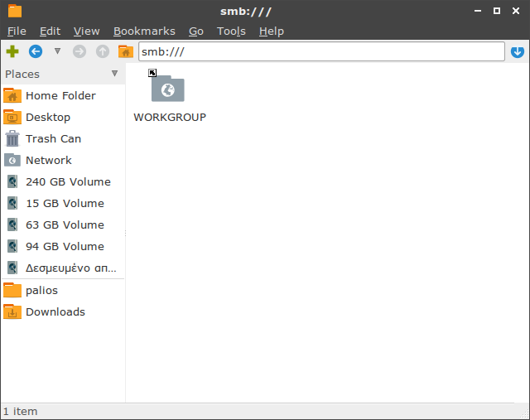This screenshot has height=420, width=530.
Task: Click the Δεσμευμένο drive icon
Action: [x=12, y=268]
